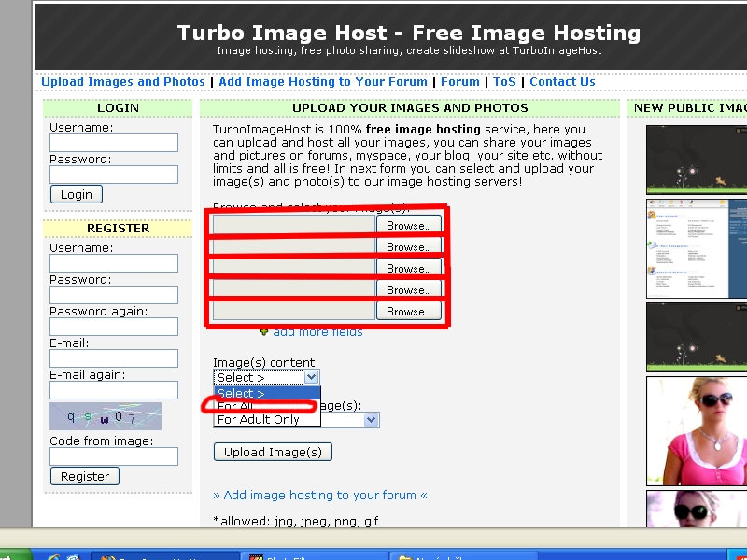Viewport: 747px width, 560px height.
Task: Click the green plus icon beside add more fields
Action: (264, 332)
